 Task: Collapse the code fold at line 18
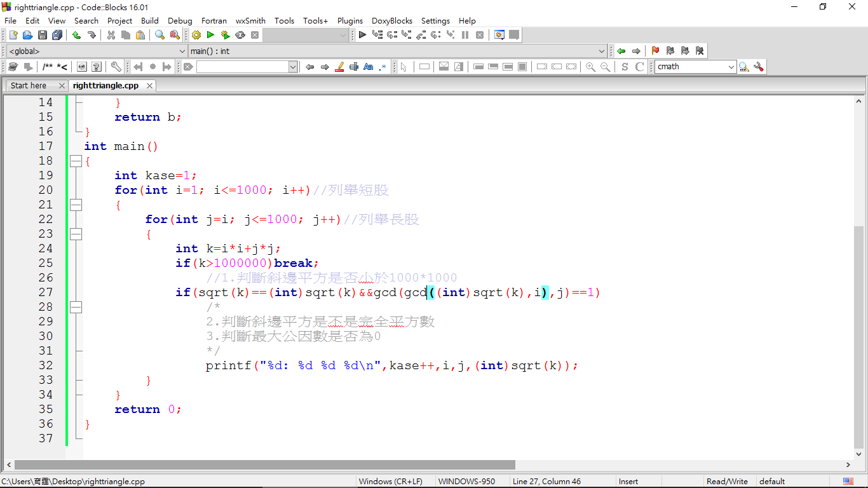pos(76,161)
